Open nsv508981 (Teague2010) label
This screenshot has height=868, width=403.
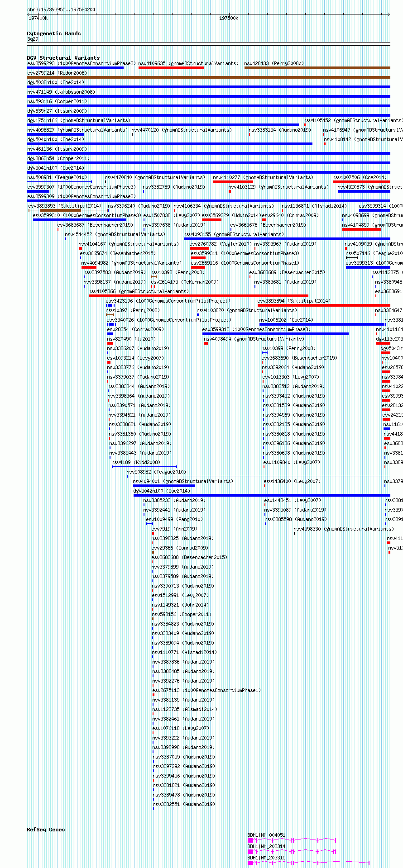click(x=57, y=178)
